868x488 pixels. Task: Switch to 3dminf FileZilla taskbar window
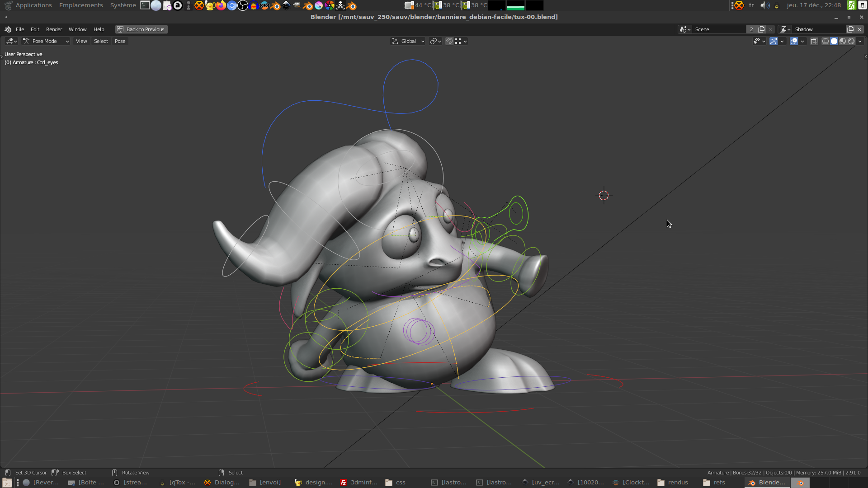359,483
